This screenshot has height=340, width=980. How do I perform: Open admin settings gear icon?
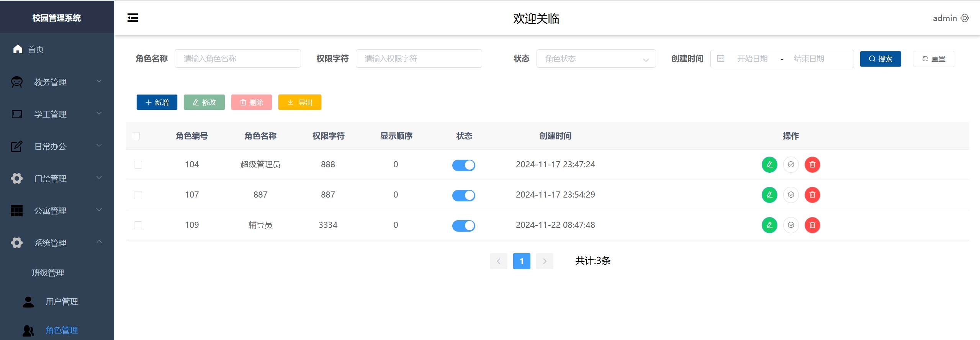pos(965,18)
